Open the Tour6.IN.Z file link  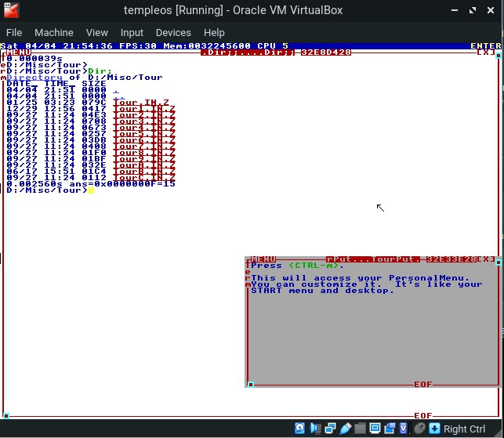[x=144, y=140]
